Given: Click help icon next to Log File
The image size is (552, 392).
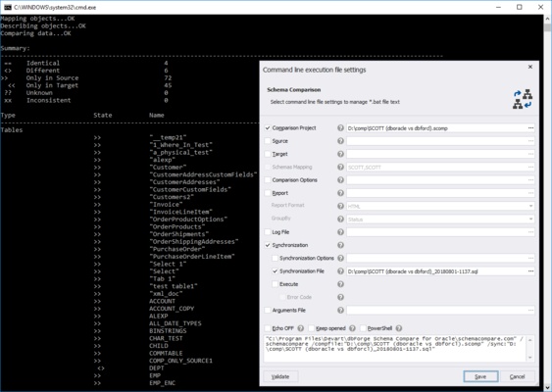Looking at the screenshot, I should click(340, 232).
